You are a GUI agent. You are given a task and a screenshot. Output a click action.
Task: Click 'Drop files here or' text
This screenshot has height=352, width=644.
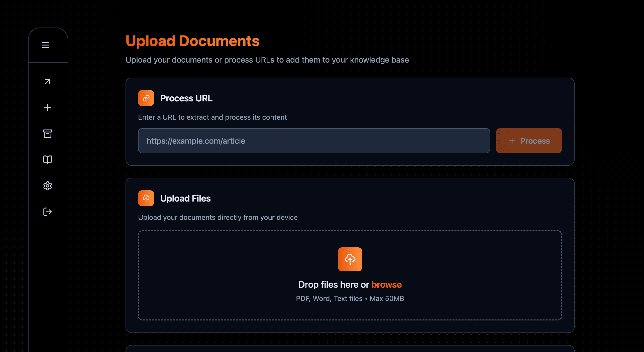[x=334, y=285]
